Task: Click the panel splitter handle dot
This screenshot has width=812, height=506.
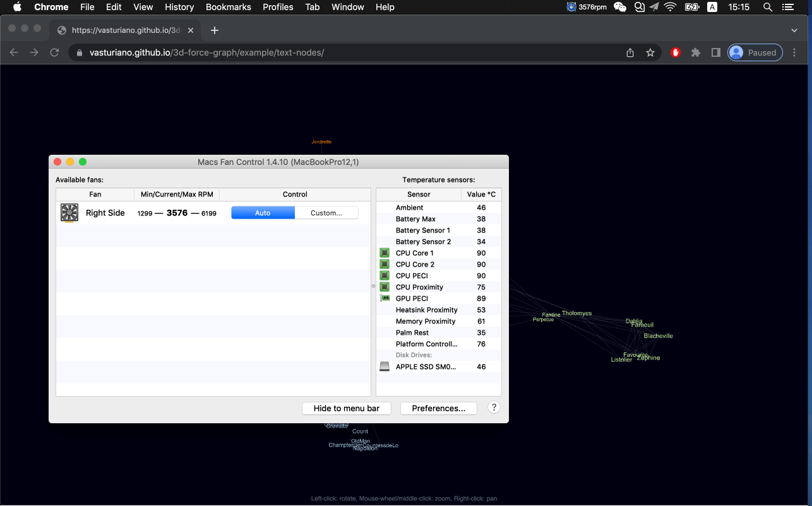Action: pos(373,286)
